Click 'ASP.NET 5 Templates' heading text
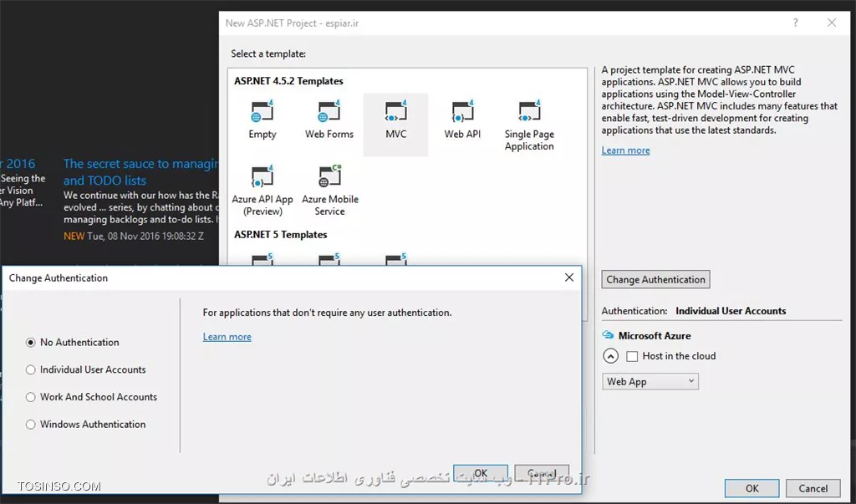 click(x=281, y=234)
